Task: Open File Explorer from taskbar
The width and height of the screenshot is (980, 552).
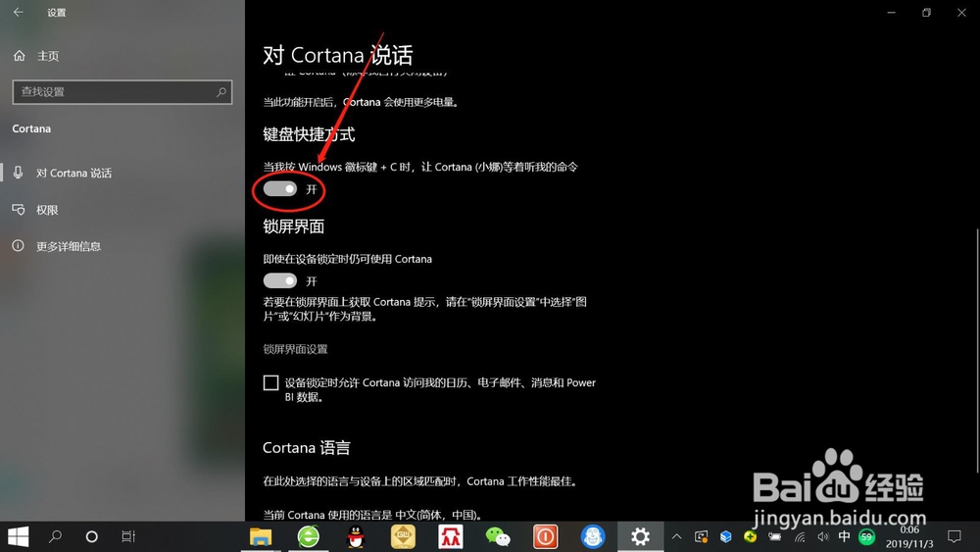Action: 261,536
